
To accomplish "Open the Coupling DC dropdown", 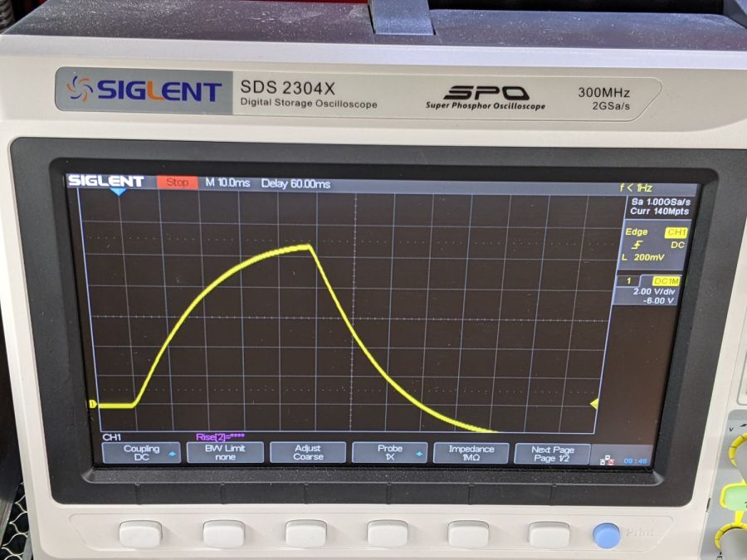I will pos(142,450).
